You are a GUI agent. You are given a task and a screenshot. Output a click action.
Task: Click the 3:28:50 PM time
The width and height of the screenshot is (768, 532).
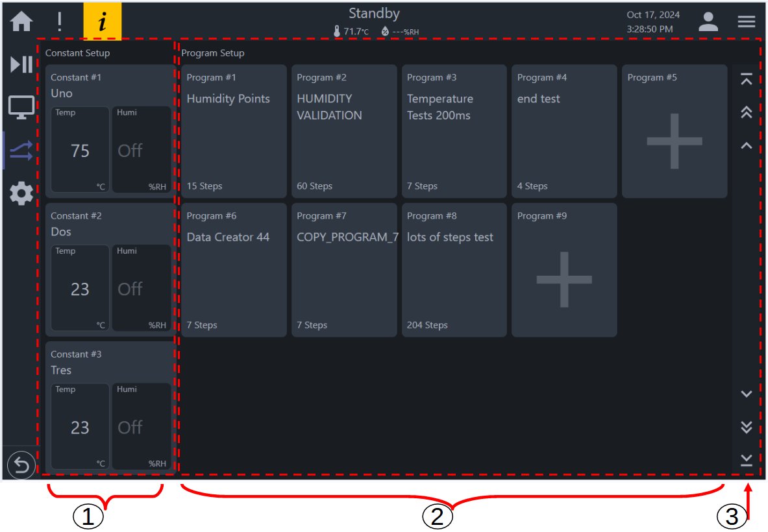pos(649,29)
